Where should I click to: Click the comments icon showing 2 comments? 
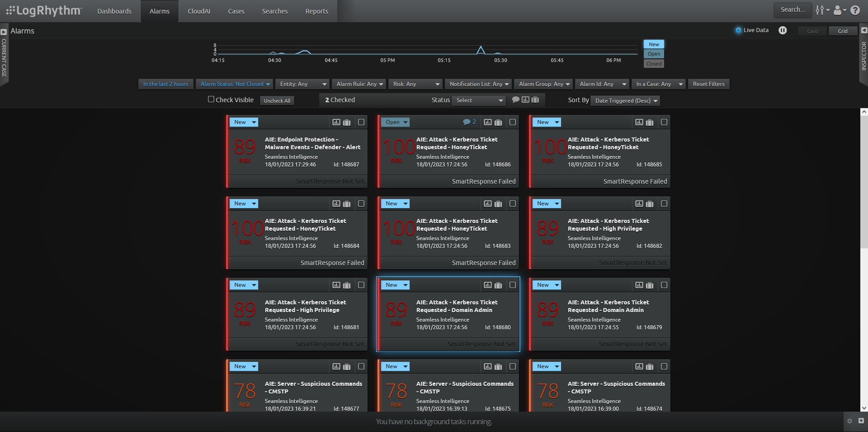point(469,122)
